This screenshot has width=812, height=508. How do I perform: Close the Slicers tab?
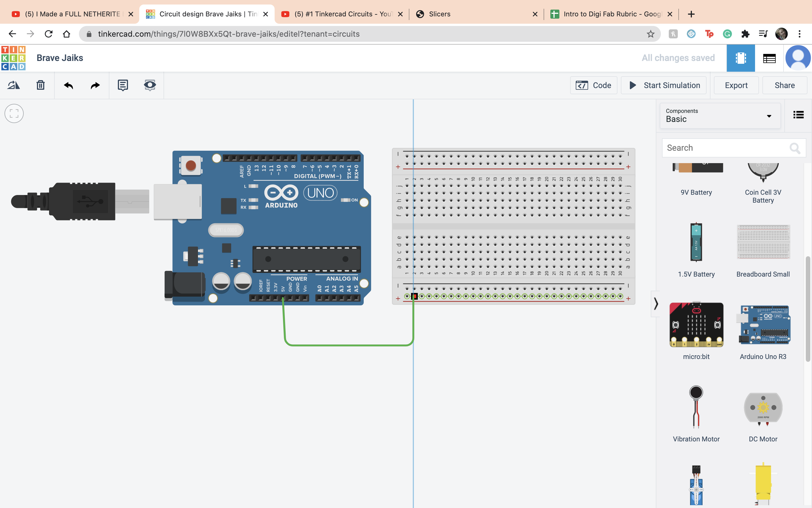(x=535, y=14)
